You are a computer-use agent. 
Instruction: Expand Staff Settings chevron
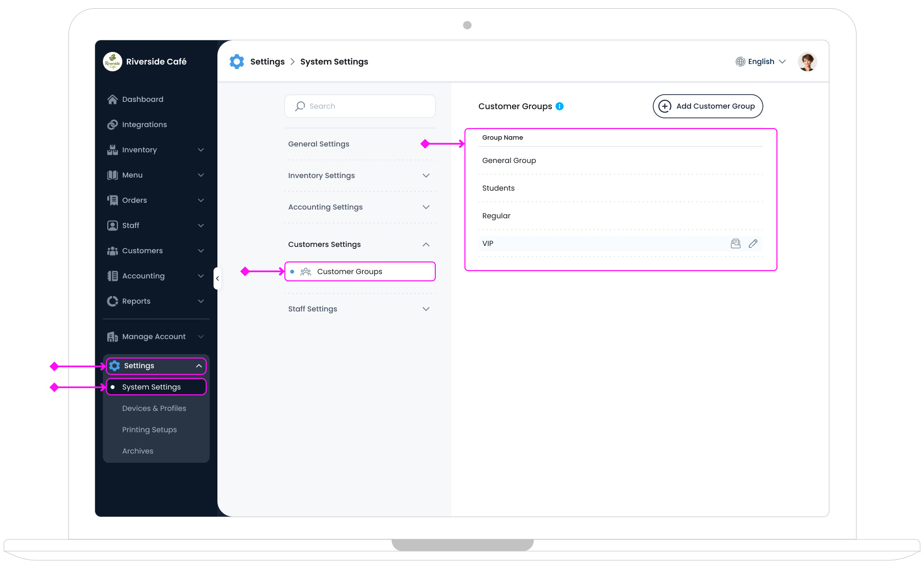click(x=426, y=309)
